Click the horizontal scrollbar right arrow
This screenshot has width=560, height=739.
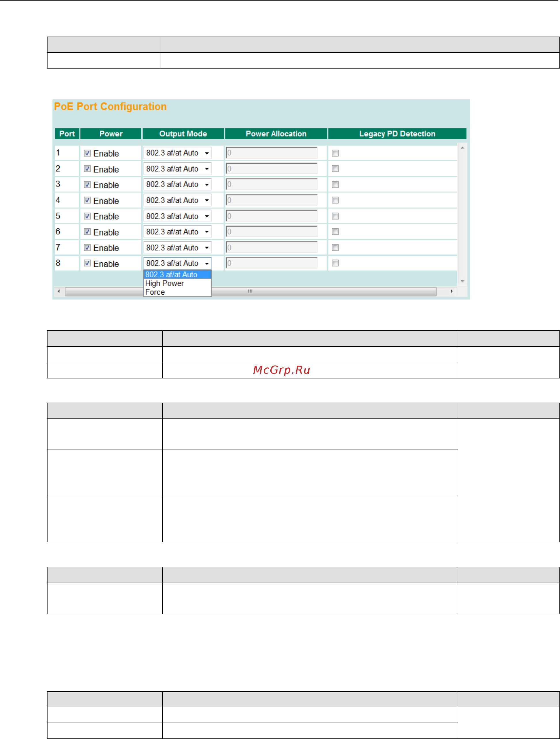451,291
